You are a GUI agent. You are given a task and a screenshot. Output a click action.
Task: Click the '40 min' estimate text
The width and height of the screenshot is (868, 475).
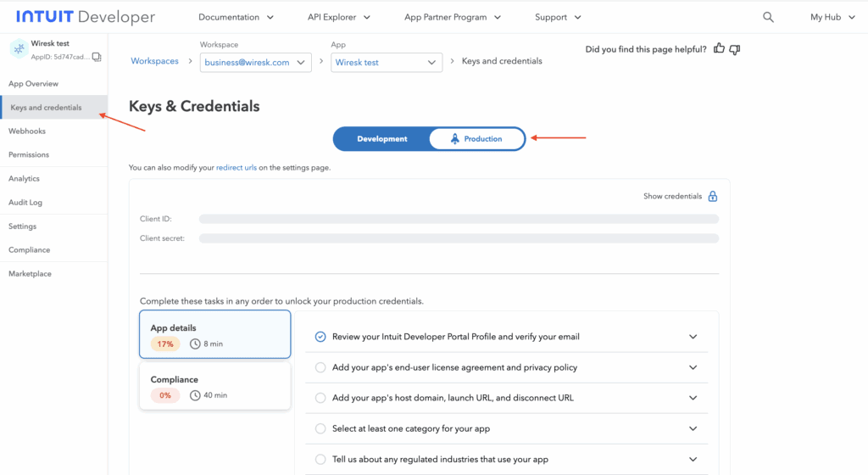coord(215,395)
